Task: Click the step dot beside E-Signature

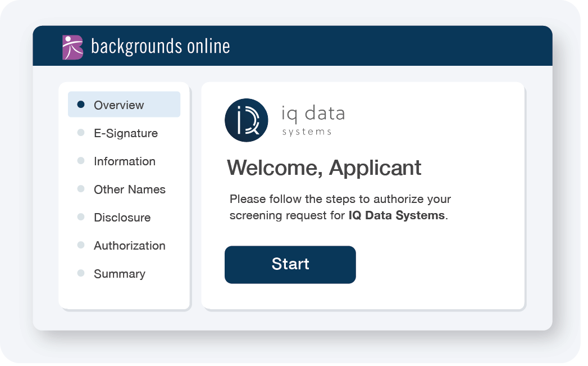Action: [81, 133]
